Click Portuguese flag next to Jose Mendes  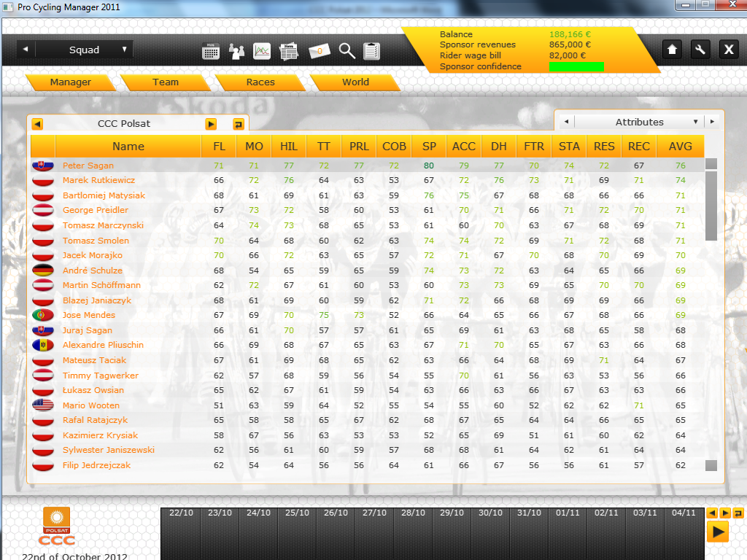tap(43, 315)
